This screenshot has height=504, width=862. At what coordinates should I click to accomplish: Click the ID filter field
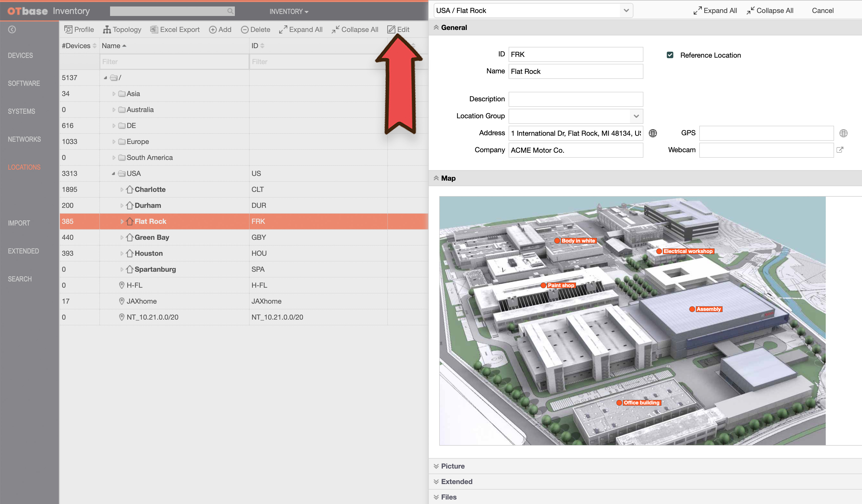pos(318,62)
